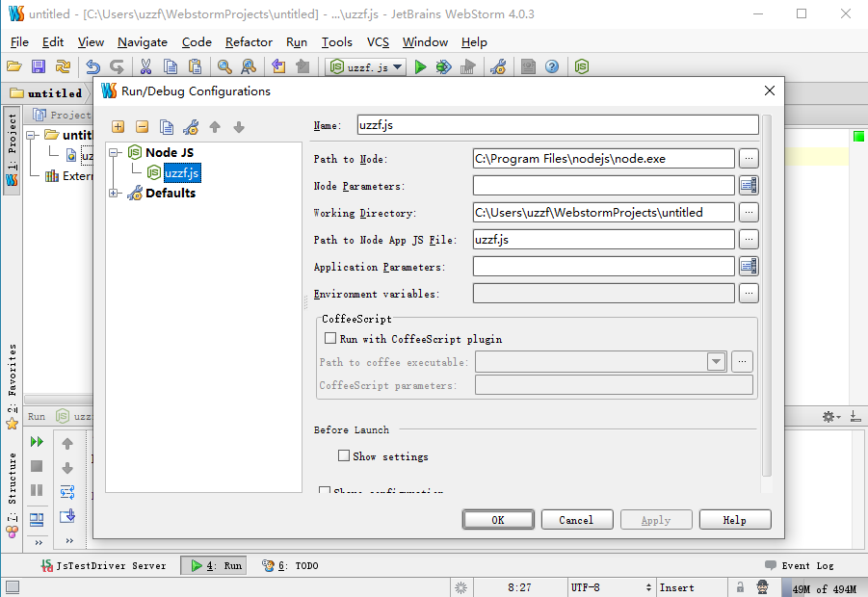Click Pause icon in Run panel
The image size is (868, 597).
click(x=37, y=490)
